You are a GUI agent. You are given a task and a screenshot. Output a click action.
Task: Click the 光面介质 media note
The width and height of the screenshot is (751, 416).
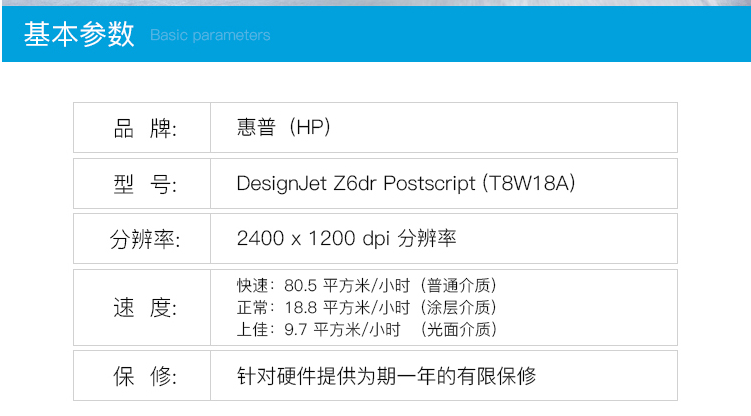[x=459, y=329]
